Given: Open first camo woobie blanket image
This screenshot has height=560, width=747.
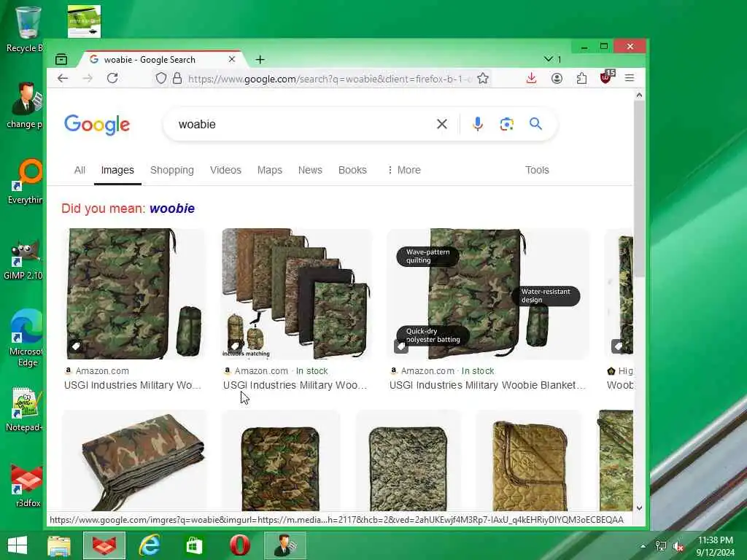Looking at the screenshot, I should point(134,294).
